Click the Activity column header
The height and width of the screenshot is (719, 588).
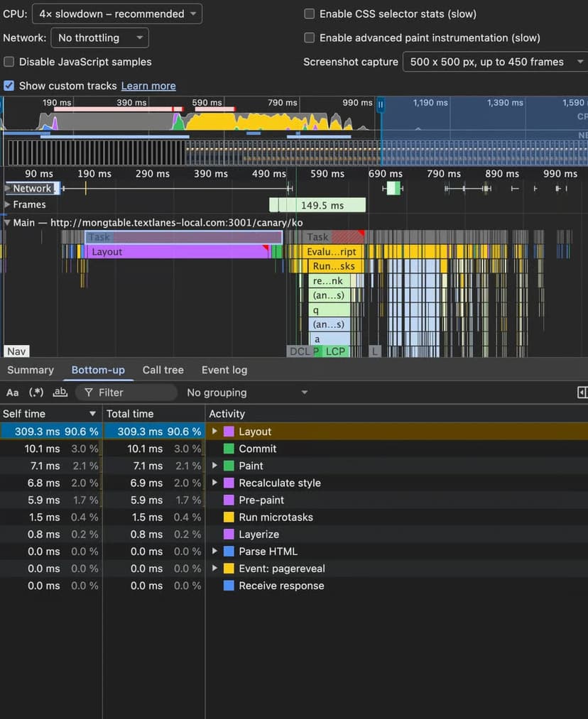click(397, 414)
